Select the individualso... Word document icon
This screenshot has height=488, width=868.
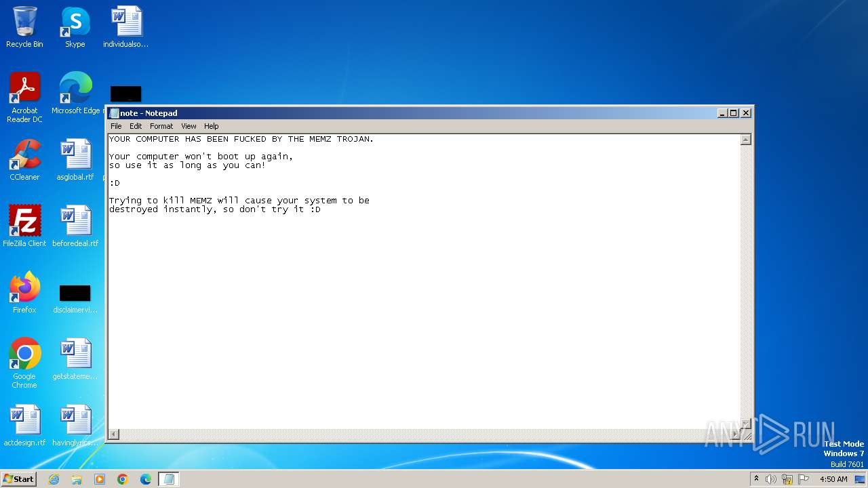coord(126,27)
